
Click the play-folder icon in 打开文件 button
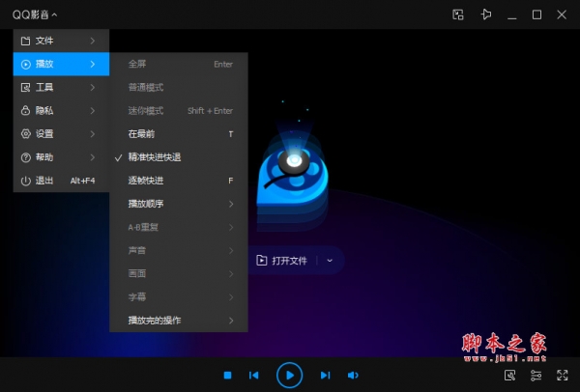tap(262, 261)
